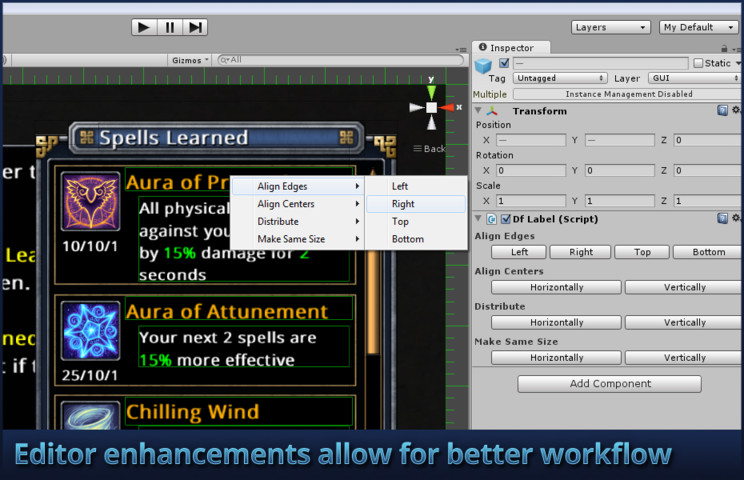Click the Add Component button

(609, 384)
